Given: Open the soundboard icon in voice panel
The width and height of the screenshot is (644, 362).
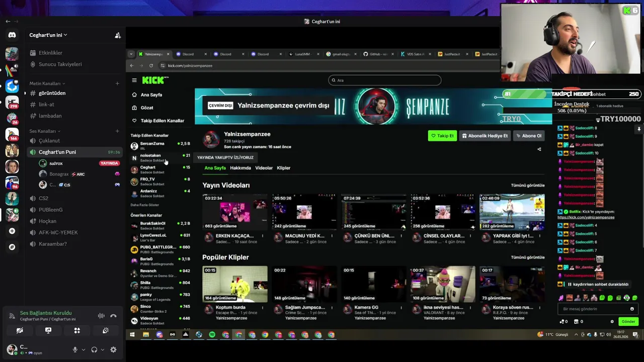Looking at the screenshot, I should pyautogui.click(x=106, y=330).
